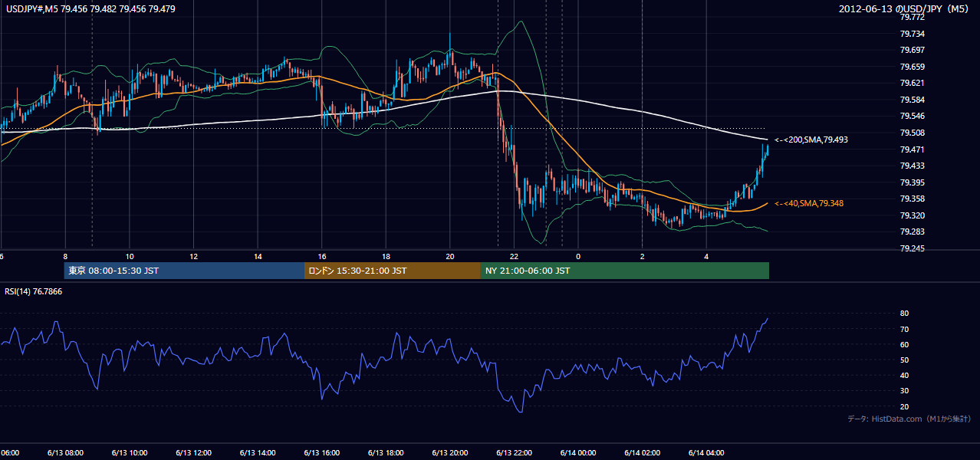This screenshot has height=460, width=980.
Task: Click the 200 SMA label reading 79.493
Action: coord(811,140)
